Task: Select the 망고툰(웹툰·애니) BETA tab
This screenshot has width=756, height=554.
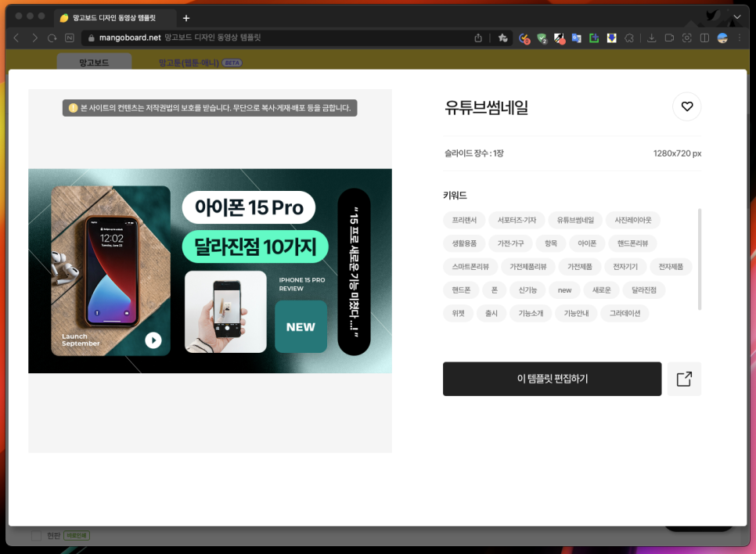Action: [200, 63]
